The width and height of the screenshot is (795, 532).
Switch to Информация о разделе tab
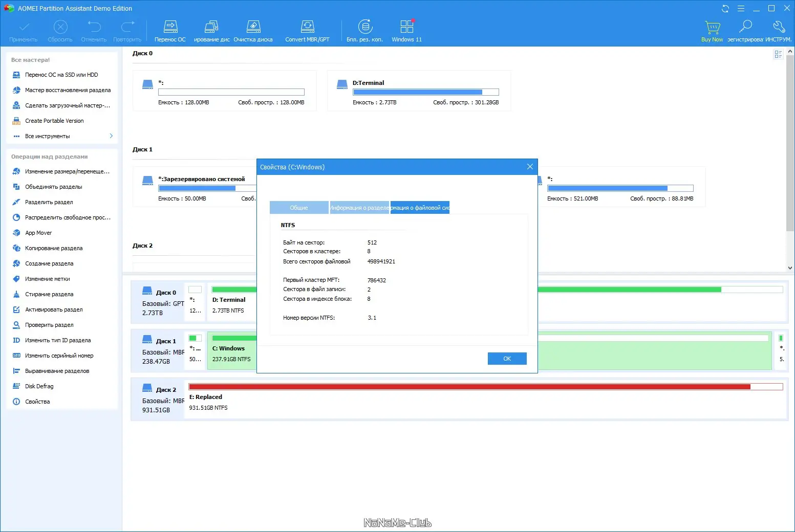tap(359, 208)
